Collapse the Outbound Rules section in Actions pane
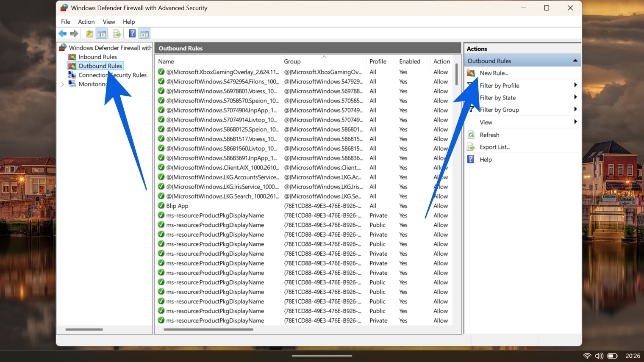 [575, 61]
